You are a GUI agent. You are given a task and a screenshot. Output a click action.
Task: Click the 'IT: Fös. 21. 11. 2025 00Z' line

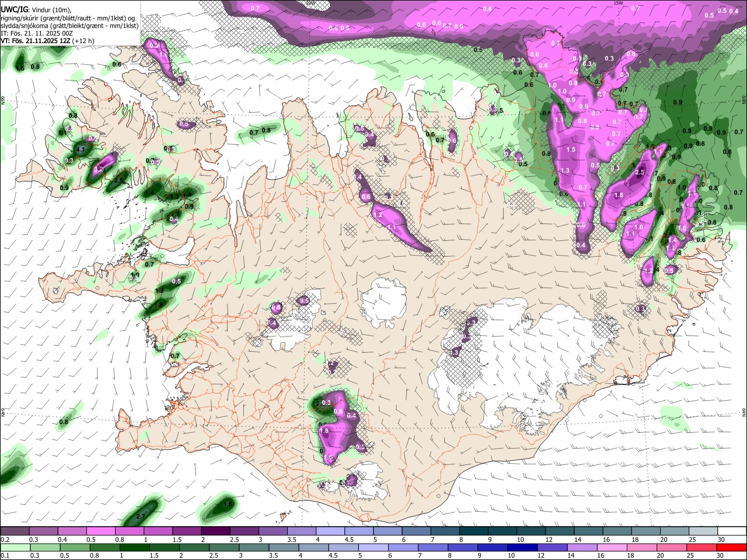coord(37,33)
